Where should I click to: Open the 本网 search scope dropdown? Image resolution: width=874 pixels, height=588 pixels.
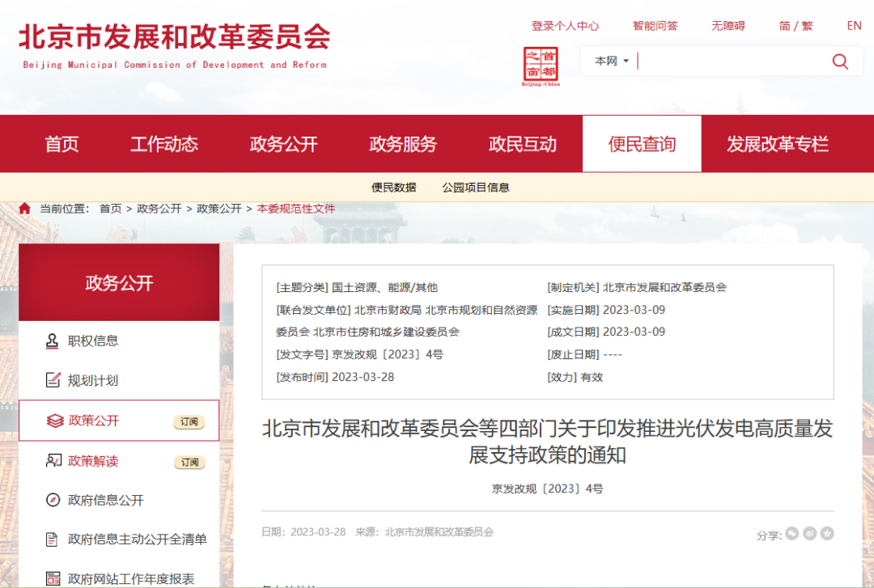tap(612, 61)
